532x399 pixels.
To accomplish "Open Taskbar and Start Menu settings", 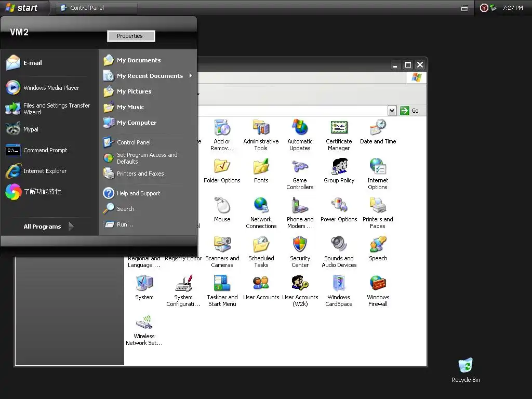I will pos(222,291).
